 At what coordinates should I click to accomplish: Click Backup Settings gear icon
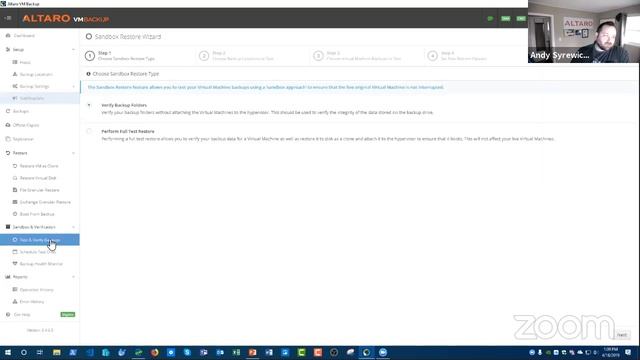pos(15,86)
